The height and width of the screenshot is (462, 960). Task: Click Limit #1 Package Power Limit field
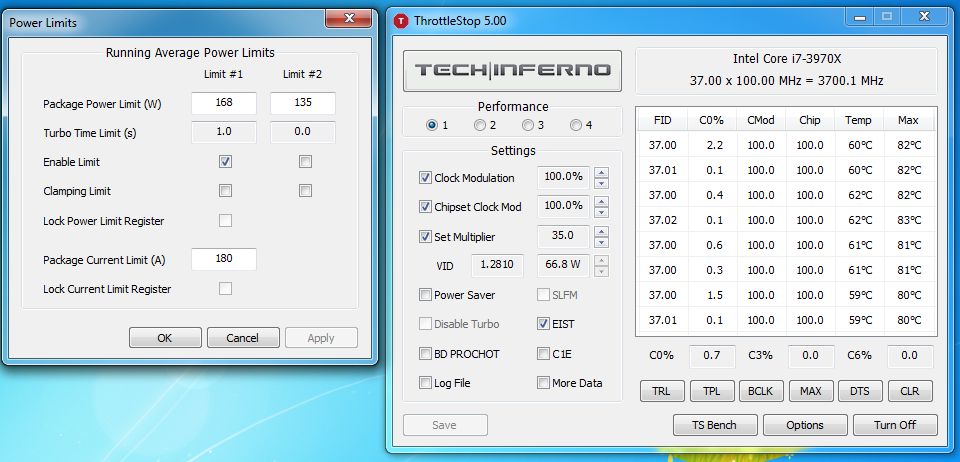[224, 103]
